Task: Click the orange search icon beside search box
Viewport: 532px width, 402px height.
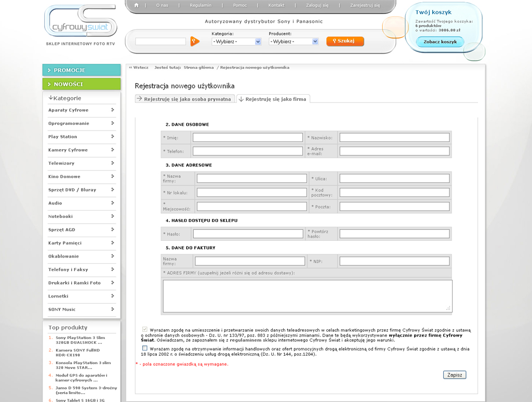Action: (195, 42)
